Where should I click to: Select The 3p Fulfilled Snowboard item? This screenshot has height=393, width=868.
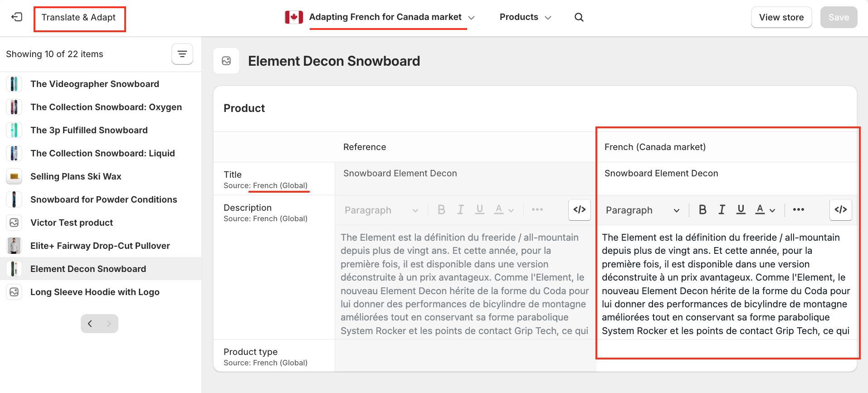(101, 130)
